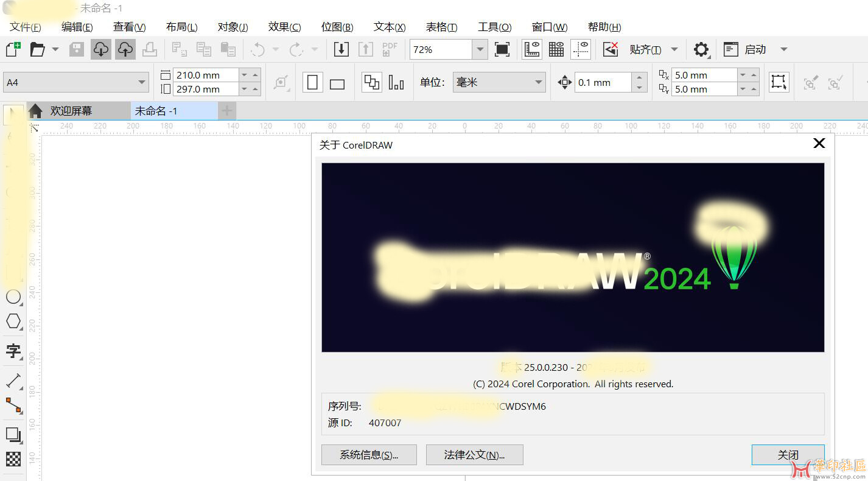868x481 pixels.
Task: Select the Polygon tool in the toolbox
Action: 13,321
